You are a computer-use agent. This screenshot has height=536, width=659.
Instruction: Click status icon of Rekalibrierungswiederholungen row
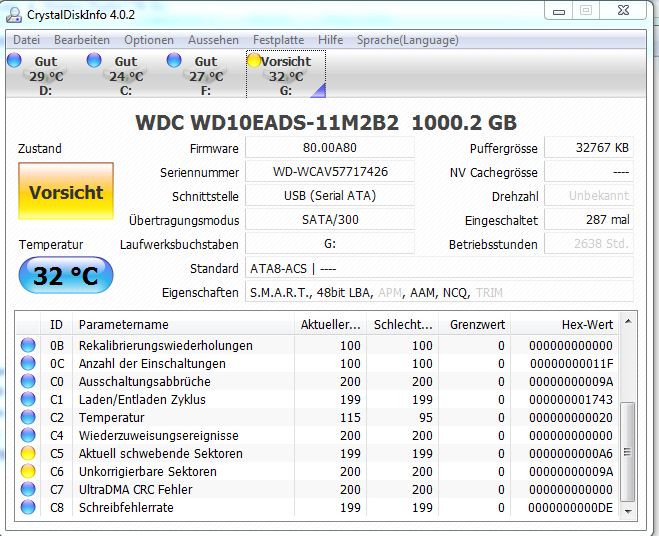[28, 345]
